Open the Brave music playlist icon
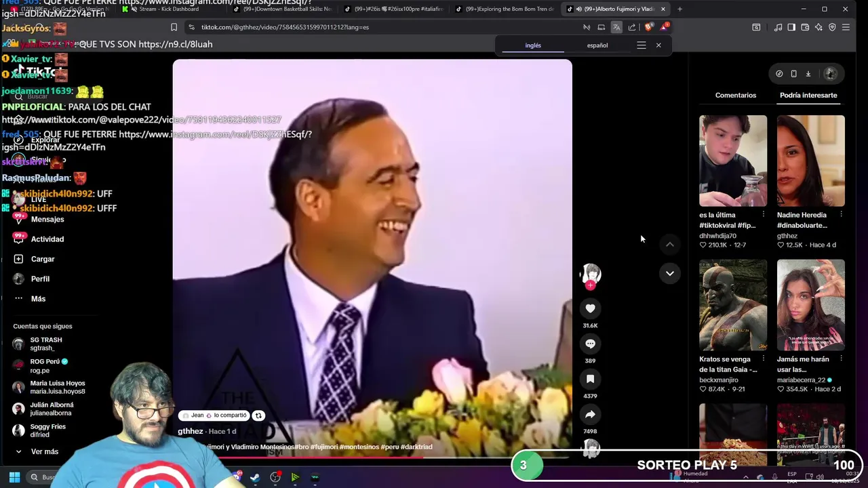This screenshot has height=488, width=868. [x=778, y=27]
